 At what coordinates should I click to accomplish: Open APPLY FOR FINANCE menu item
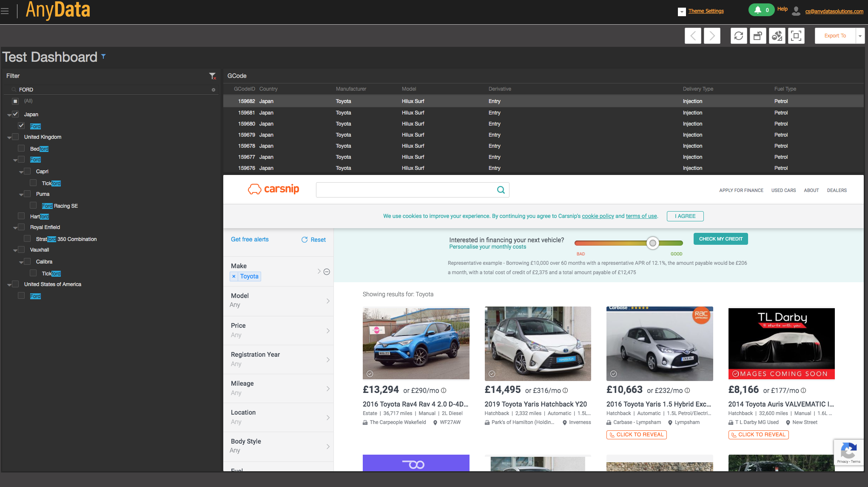[741, 190]
